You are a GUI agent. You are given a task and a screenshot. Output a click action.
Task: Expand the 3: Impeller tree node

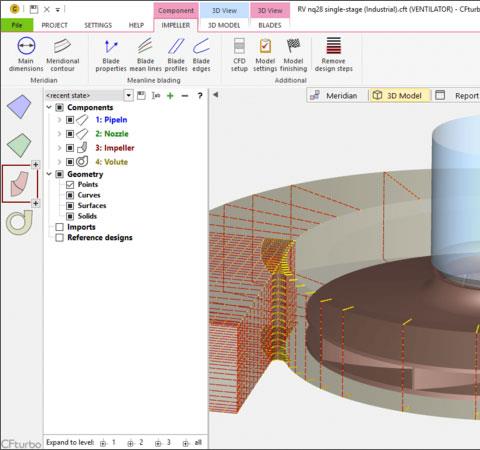pyautogui.click(x=59, y=148)
